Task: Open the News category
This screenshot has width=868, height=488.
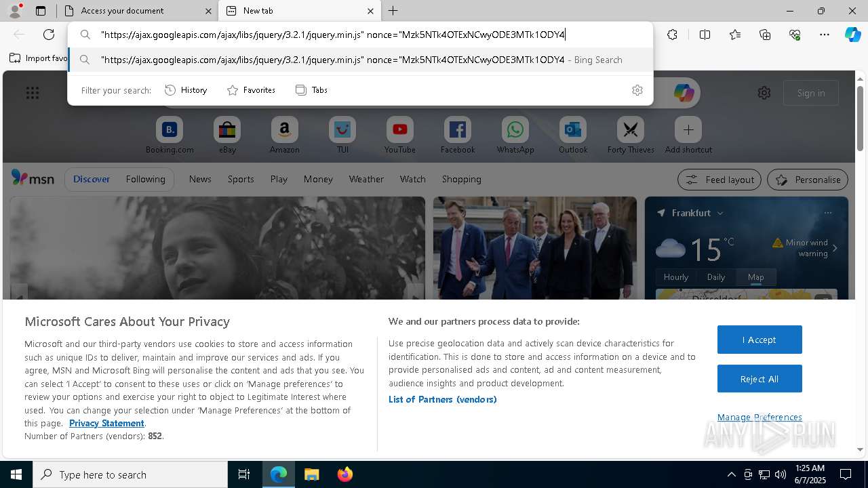Action: pyautogui.click(x=200, y=179)
